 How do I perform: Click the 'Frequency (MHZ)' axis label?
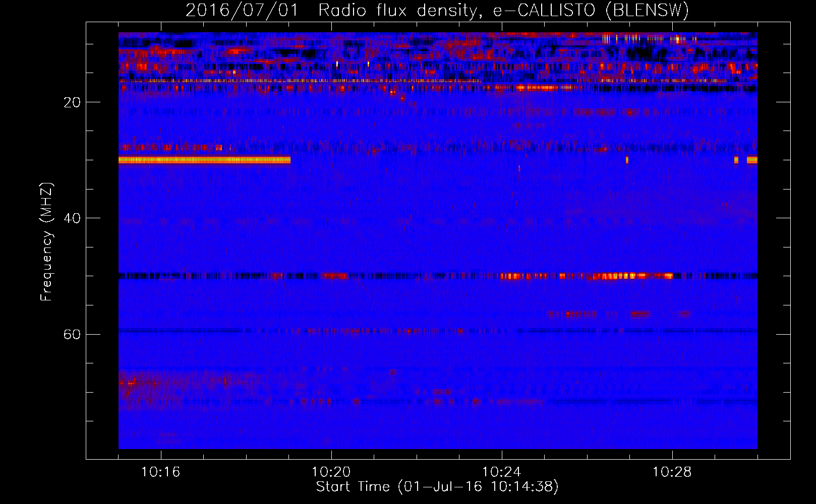point(46,242)
